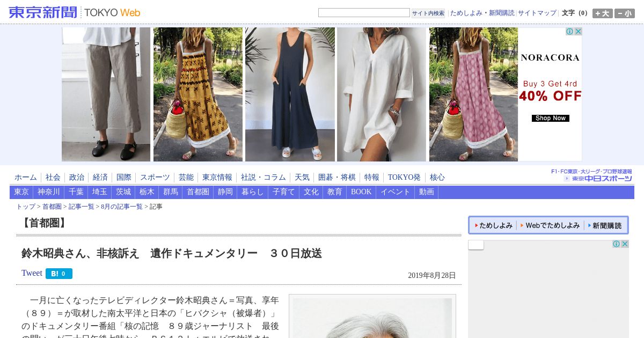Open the 経済 menu item
This screenshot has height=338, width=644.
click(x=100, y=178)
